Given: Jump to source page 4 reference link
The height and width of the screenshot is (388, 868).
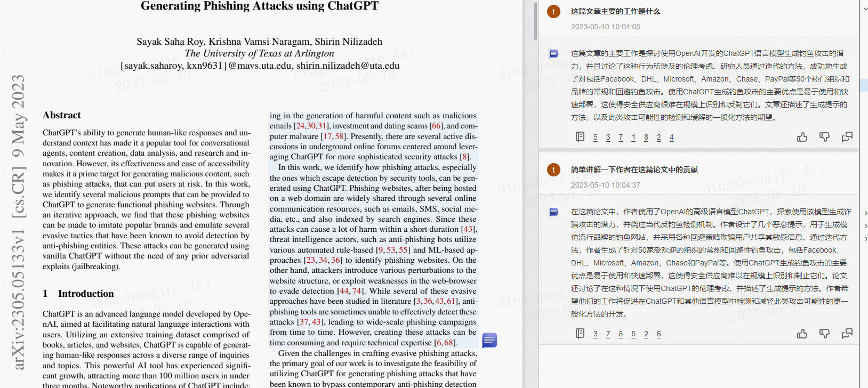Looking at the screenshot, I should (x=671, y=138).
